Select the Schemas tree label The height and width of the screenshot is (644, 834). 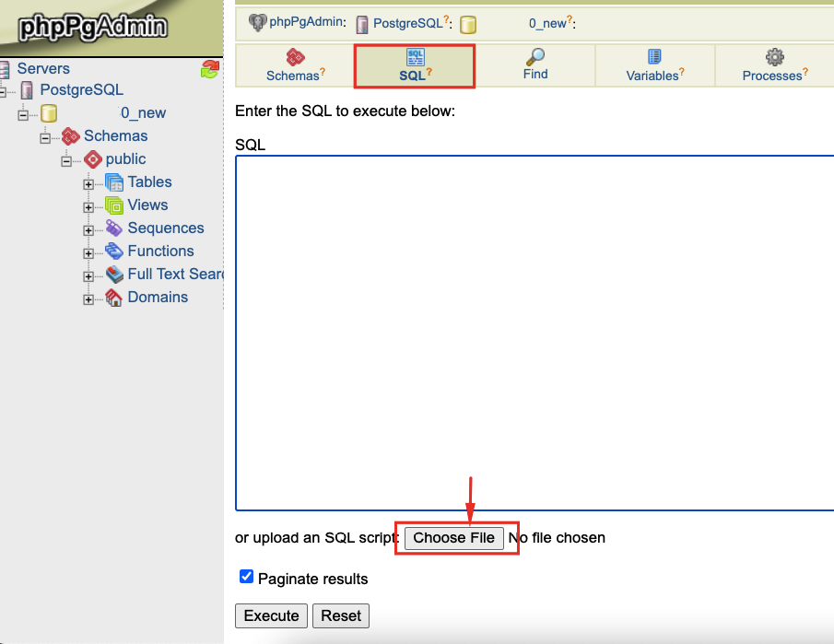click(x=116, y=136)
